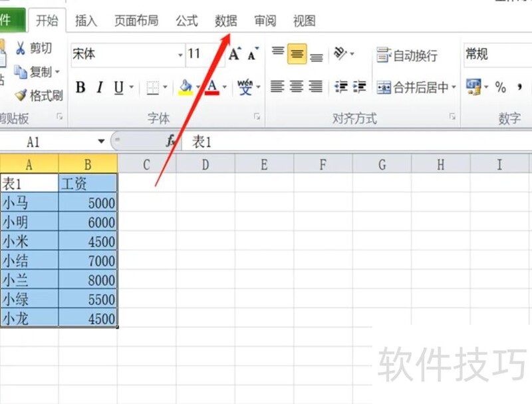Click Merge and Center (合并后居中)
Screen dimensions: 532x404
[412, 88]
